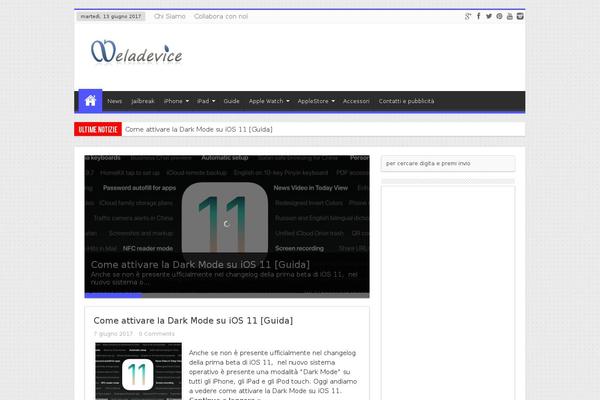Open the Twitter social icon
Viewport: 600px width, 400px height.
coord(489,16)
